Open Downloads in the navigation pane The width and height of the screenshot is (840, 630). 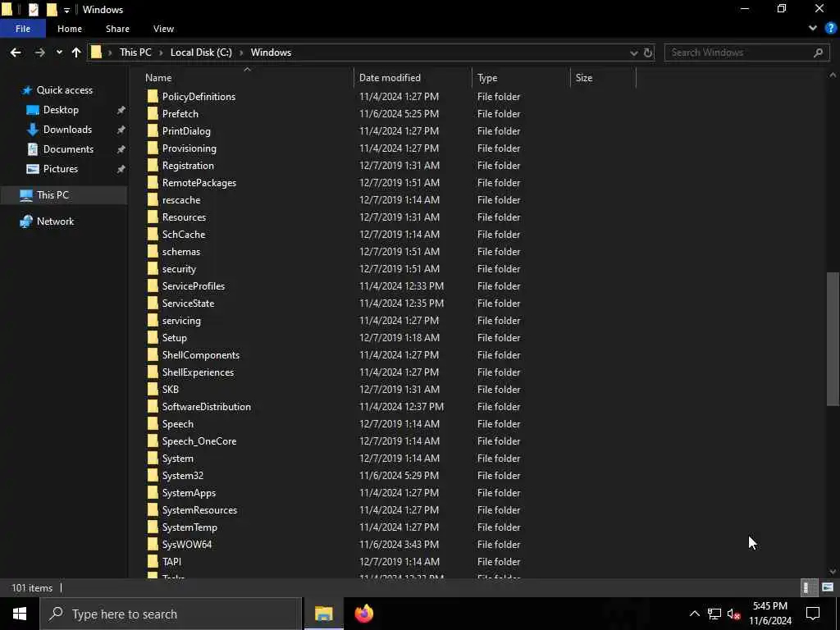click(x=67, y=130)
